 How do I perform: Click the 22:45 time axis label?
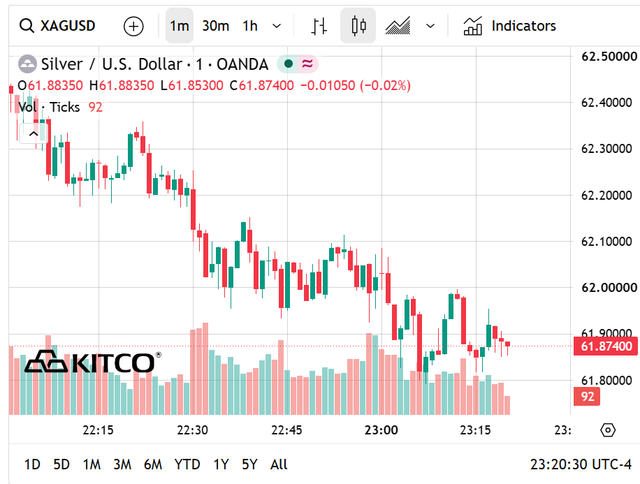[287, 430]
